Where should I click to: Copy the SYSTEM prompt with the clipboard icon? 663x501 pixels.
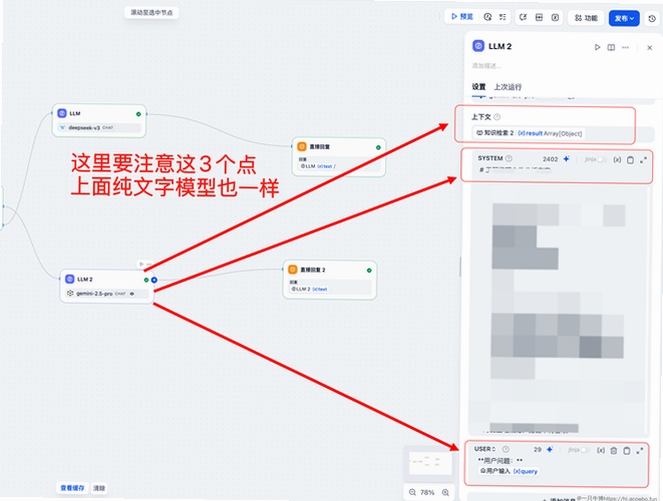(x=630, y=160)
